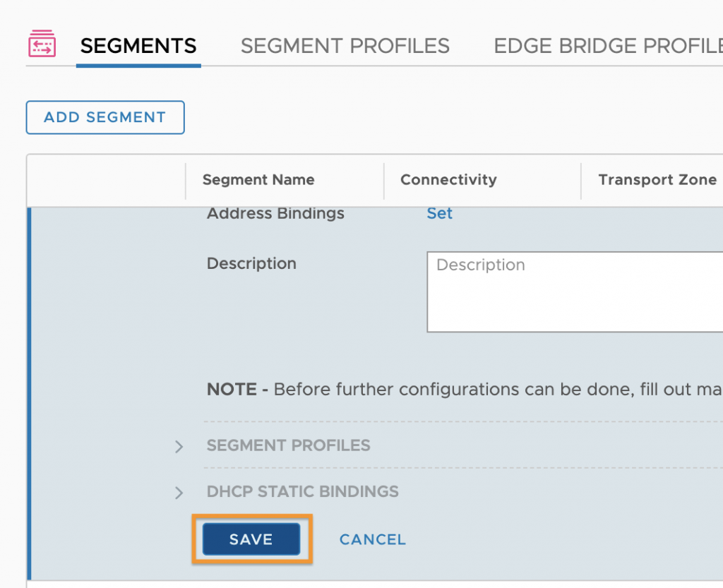Click the ADD SEGMENT button
Image resolution: width=723 pixels, height=588 pixels.
click(105, 117)
